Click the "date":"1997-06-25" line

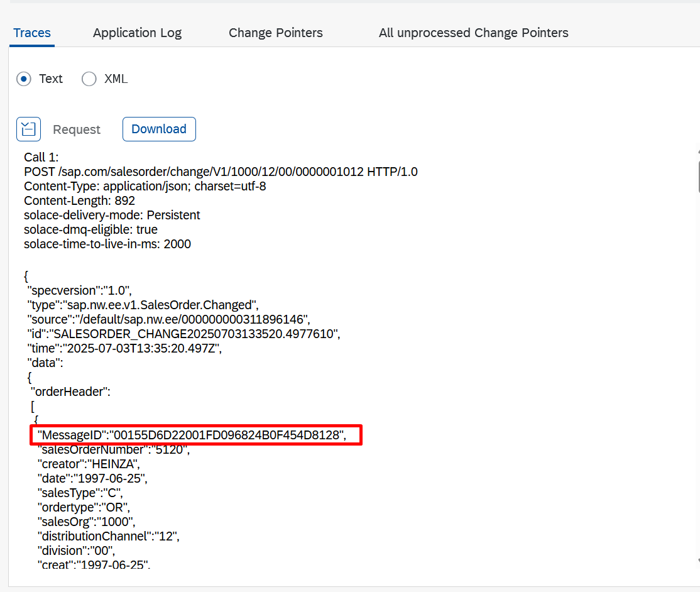click(92, 479)
